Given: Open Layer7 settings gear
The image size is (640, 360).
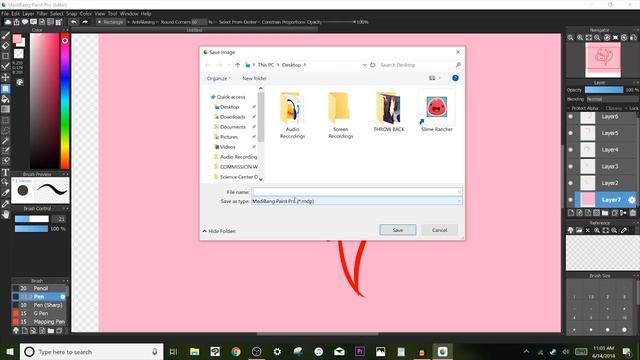Looking at the screenshot, I should 632,200.
